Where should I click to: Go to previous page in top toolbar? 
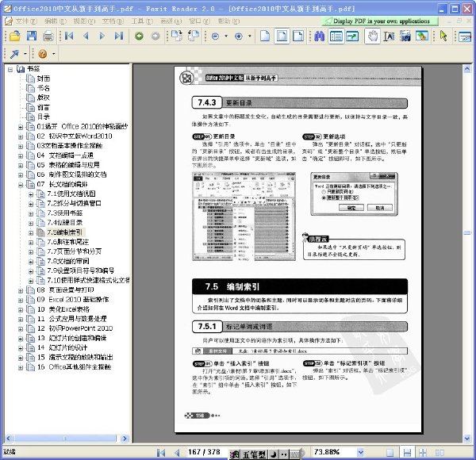point(86,36)
